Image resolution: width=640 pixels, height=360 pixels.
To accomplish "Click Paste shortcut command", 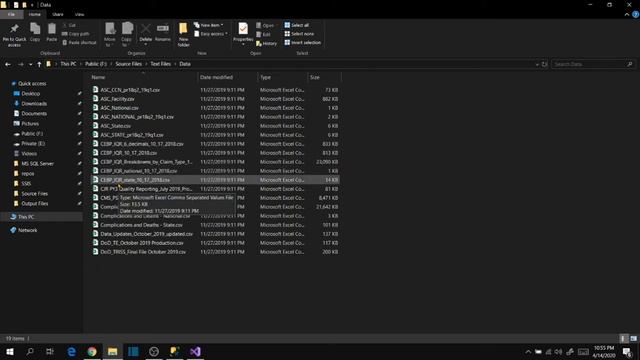I will coord(79,42).
